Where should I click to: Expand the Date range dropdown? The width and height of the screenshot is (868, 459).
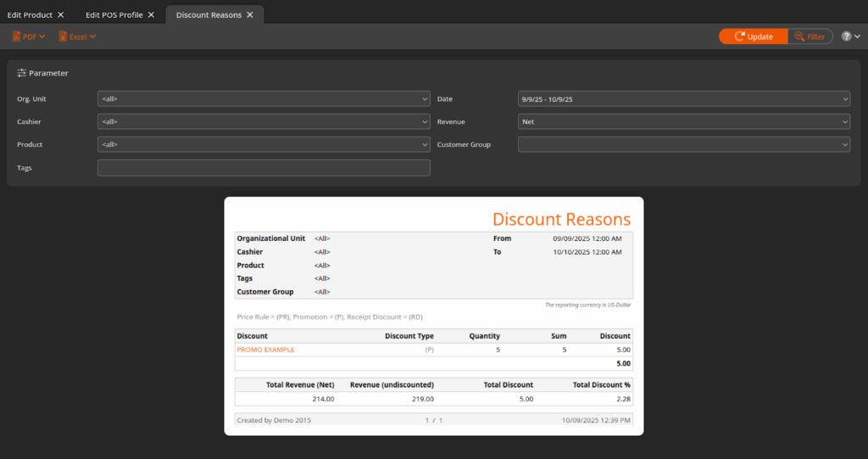click(683, 99)
